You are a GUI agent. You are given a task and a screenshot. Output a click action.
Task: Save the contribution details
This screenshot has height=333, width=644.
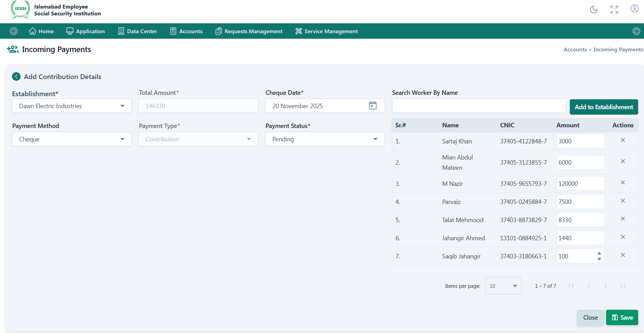tap(622, 318)
